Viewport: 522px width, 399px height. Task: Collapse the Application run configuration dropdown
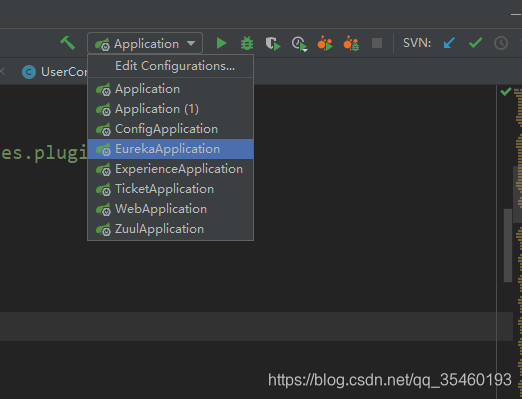tap(145, 43)
